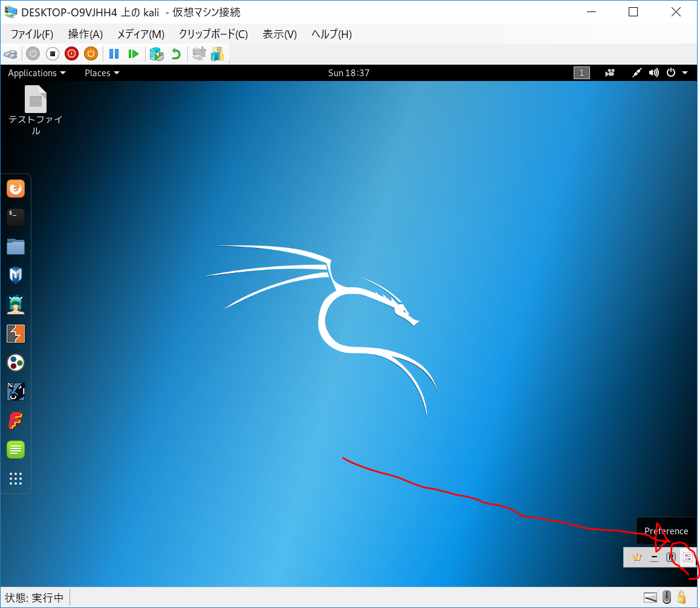Viewport: 700px width, 608px height.
Task: Expand the Places menu
Action: [x=102, y=73]
